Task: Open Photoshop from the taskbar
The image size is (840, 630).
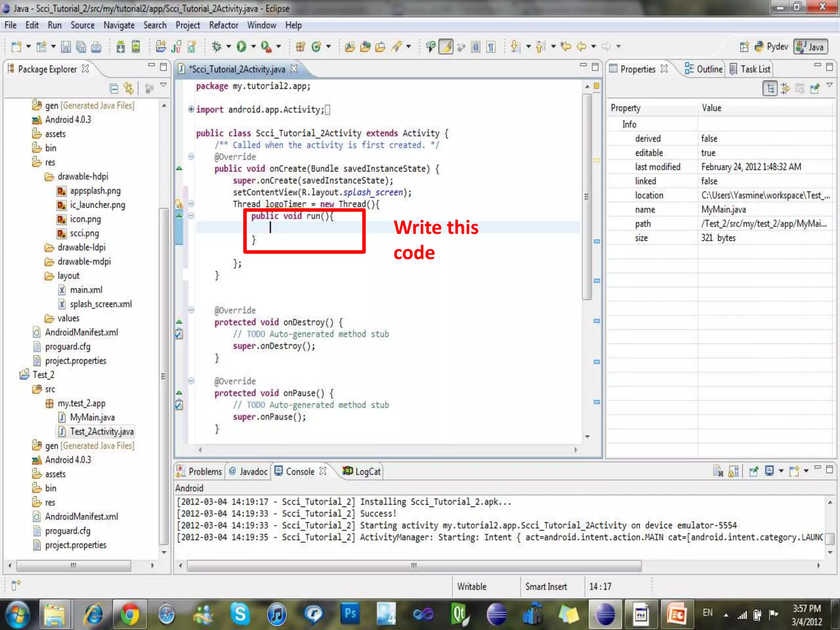Action: coord(350,614)
